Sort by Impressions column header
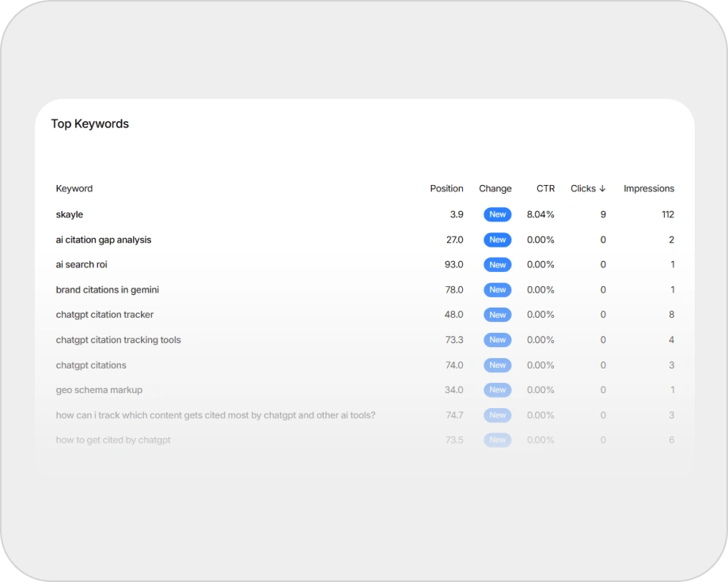 click(648, 189)
